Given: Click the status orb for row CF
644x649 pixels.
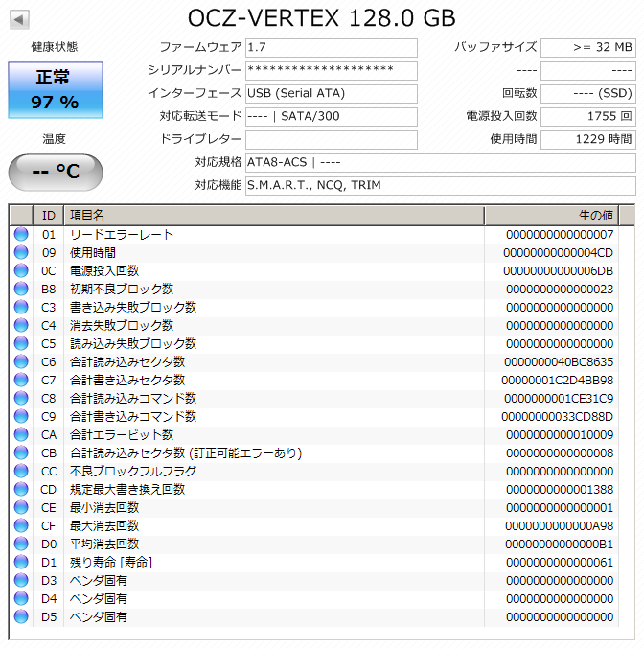Looking at the screenshot, I should [x=21, y=525].
